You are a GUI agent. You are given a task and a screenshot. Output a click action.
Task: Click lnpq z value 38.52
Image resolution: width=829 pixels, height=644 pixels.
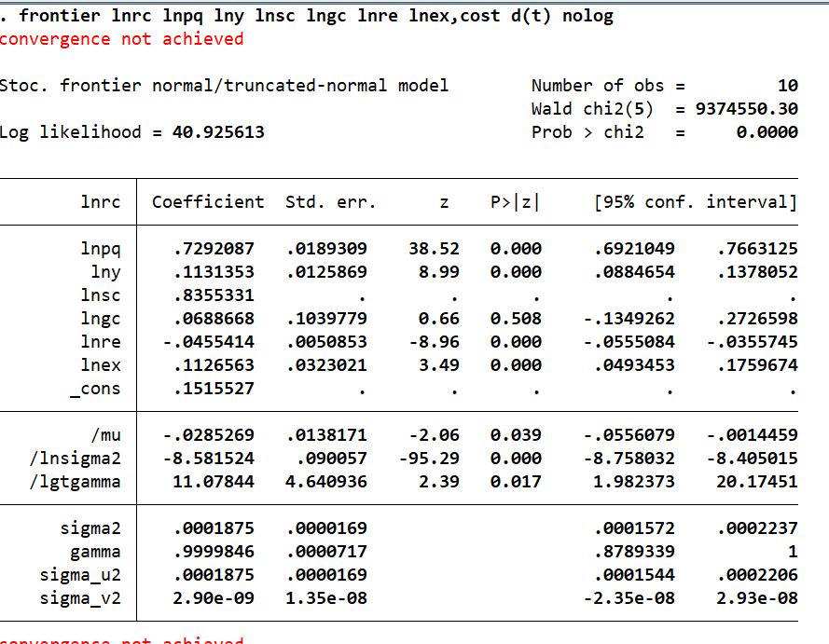(434, 249)
